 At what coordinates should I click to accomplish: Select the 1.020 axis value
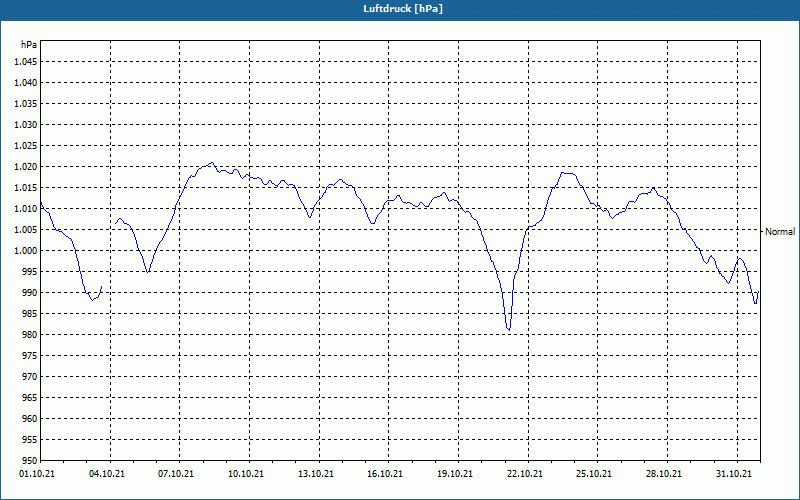(x=26, y=167)
